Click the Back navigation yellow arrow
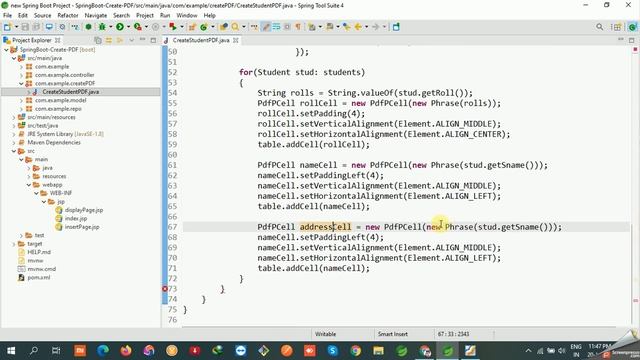Screen dimensions: 640x360 [358, 27]
